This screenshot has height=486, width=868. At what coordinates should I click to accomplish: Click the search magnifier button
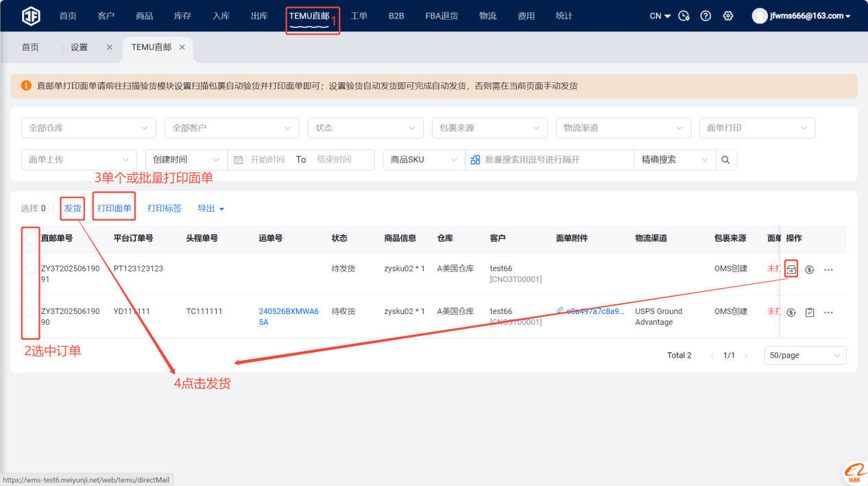726,160
